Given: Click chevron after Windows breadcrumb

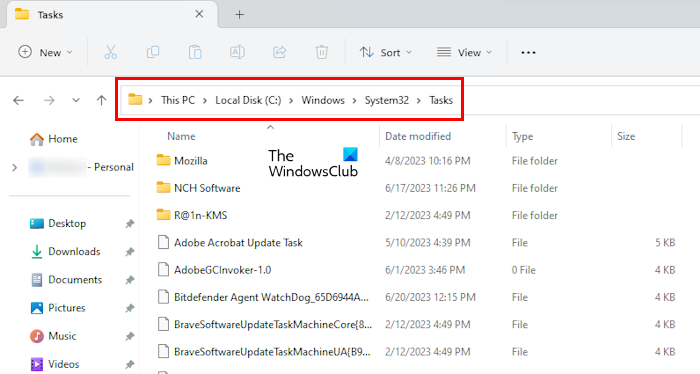Looking at the screenshot, I should [354, 100].
